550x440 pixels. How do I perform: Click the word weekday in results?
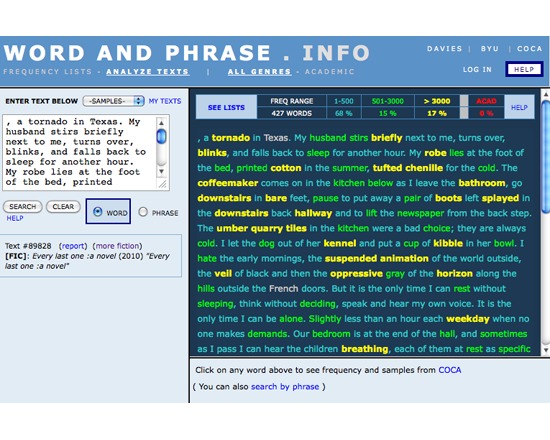point(468,319)
